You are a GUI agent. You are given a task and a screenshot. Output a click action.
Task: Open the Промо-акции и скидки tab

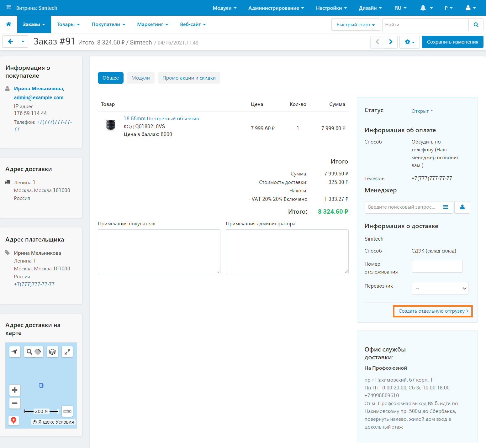pyautogui.click(x=189, y=78)
